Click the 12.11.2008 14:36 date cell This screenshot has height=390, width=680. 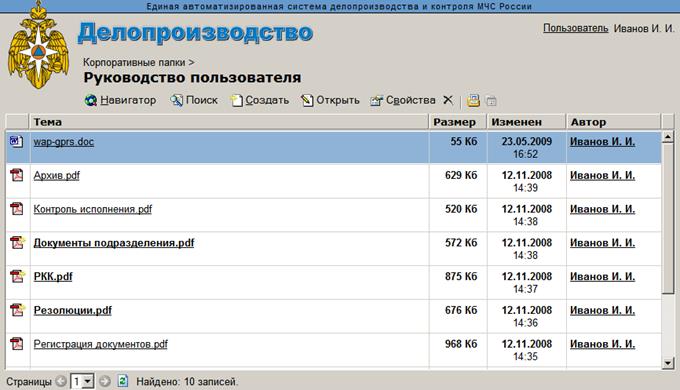(x=526, y=316)
